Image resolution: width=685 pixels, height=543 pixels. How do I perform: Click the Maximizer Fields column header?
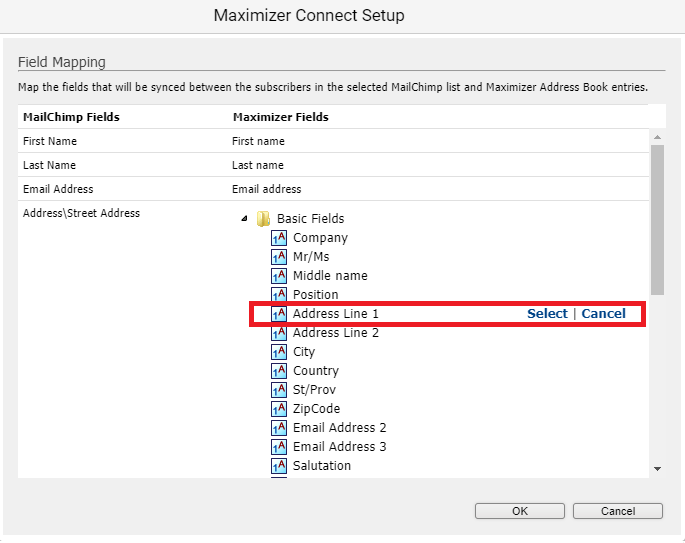[280, 117]
